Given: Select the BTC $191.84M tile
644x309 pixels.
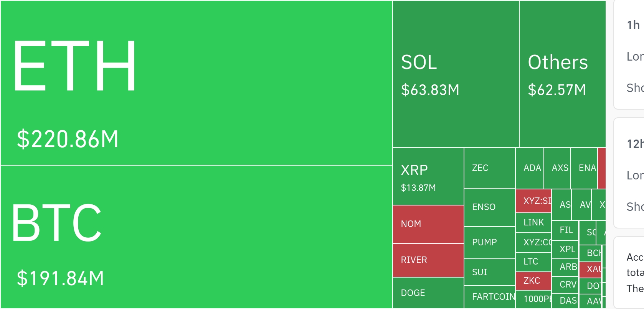Looking at the screenshot, I should (196, 237).
